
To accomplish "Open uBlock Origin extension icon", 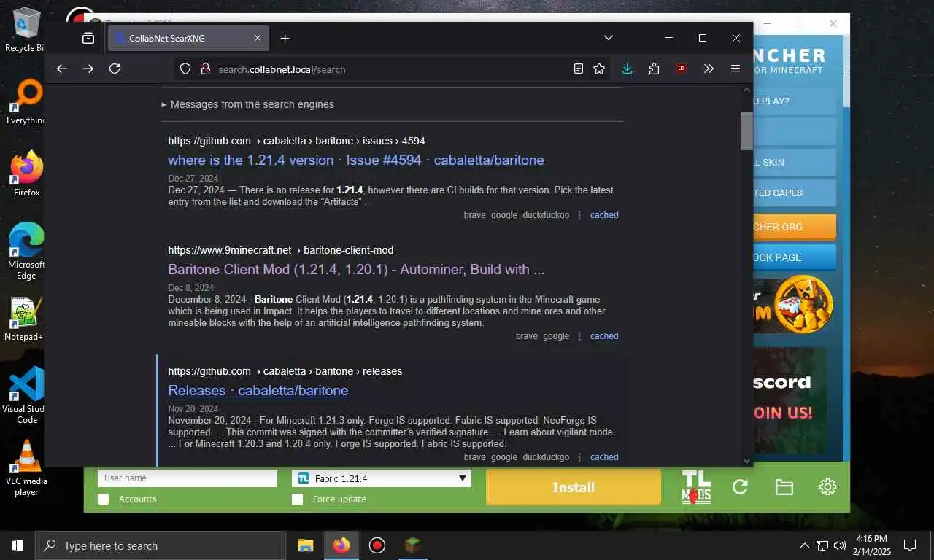I will coord(682,69).
